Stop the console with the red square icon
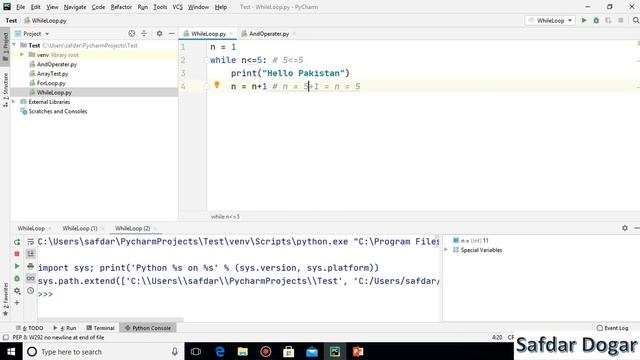 tap(17, 254)
